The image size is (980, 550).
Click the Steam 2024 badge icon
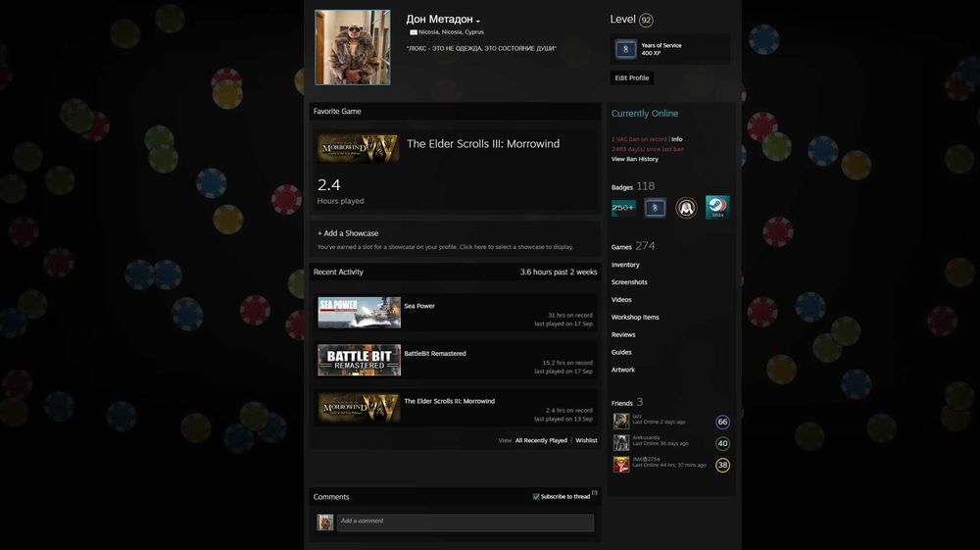(717, 208)
